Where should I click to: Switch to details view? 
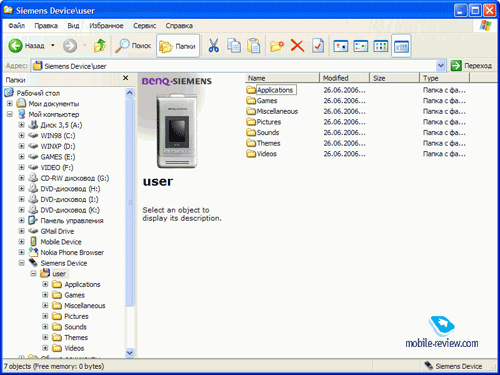click(x=401, y=46)
